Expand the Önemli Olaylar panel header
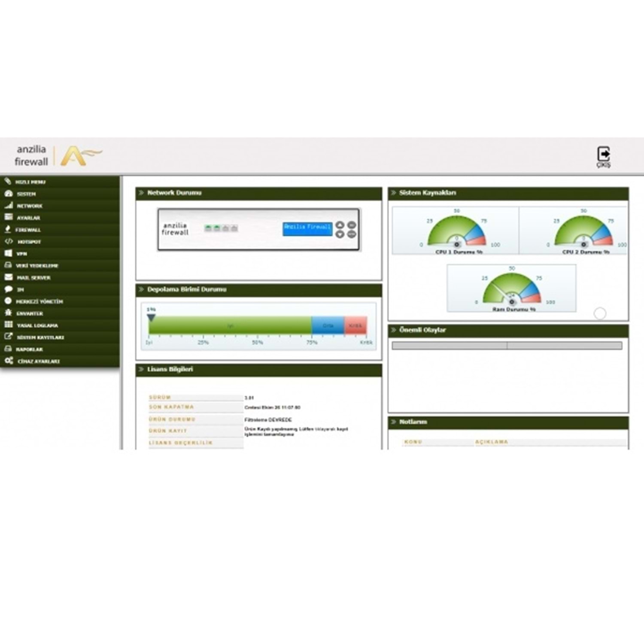This screenshot has height=644, width=644. (x=508, y=330)
